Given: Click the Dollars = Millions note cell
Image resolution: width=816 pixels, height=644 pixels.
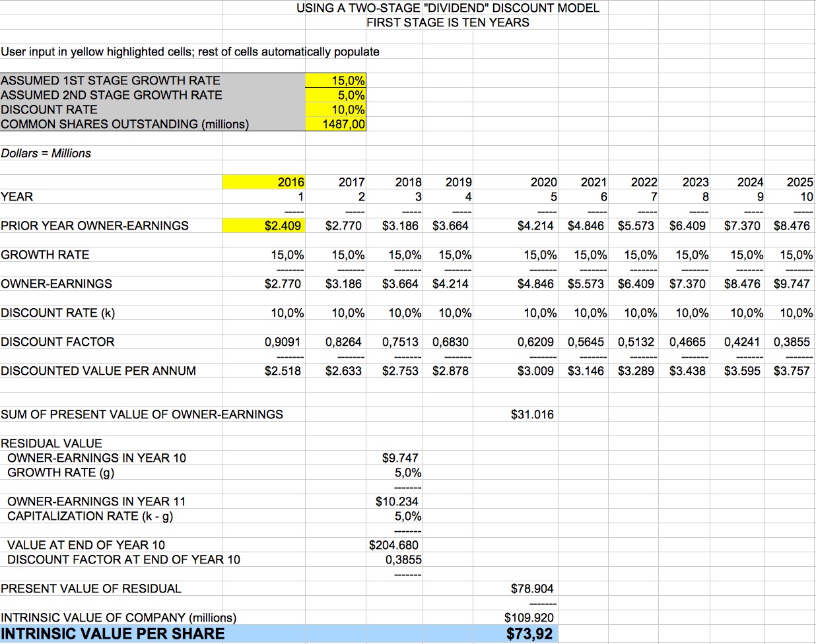Looking at the screenshot, I should coord(46,153).
